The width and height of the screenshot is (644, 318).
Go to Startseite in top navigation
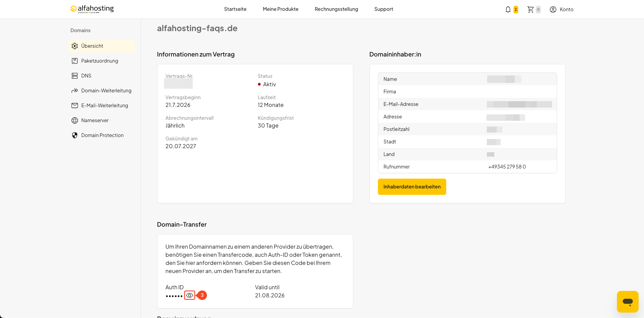235,9
